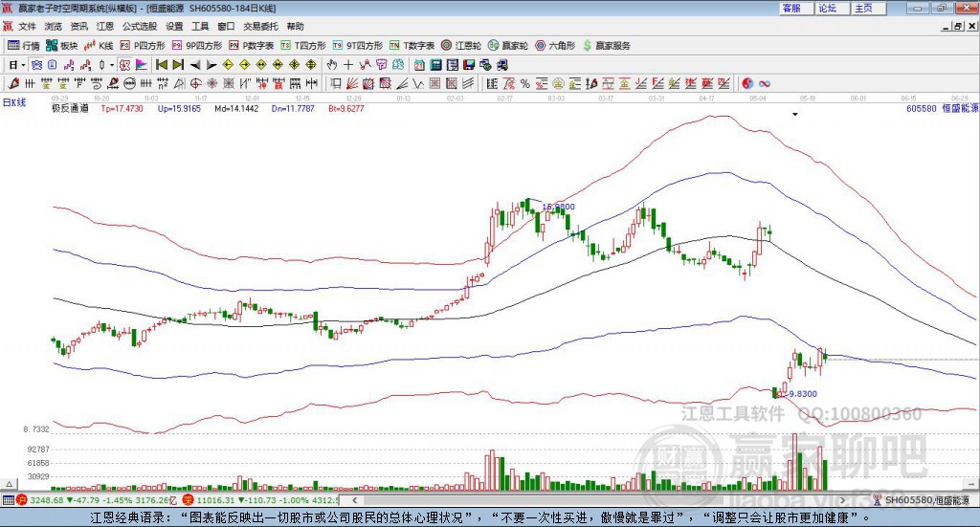Open the calendar date icon
This screenshot has width=980, height=527.
coord(419,65)
